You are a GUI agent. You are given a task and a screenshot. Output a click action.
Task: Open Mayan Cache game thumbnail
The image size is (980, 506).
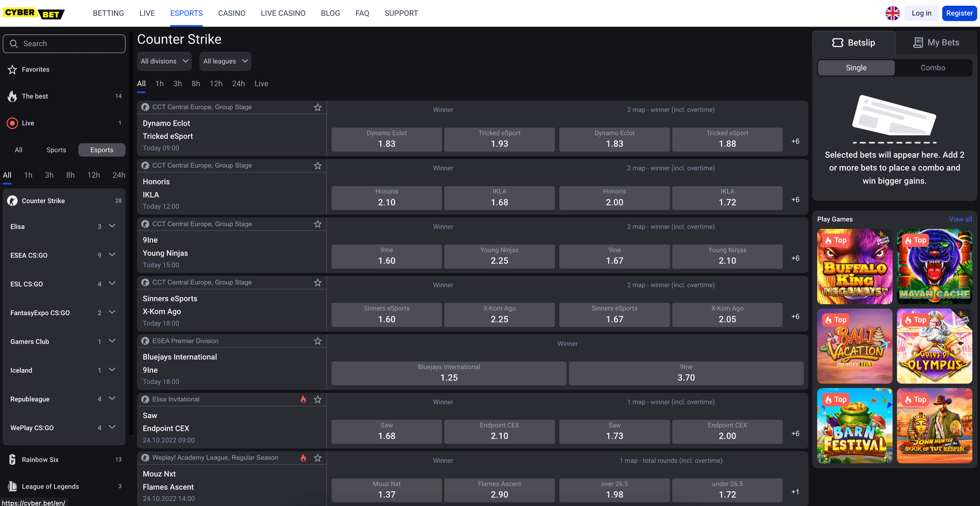tap(935, 267)
